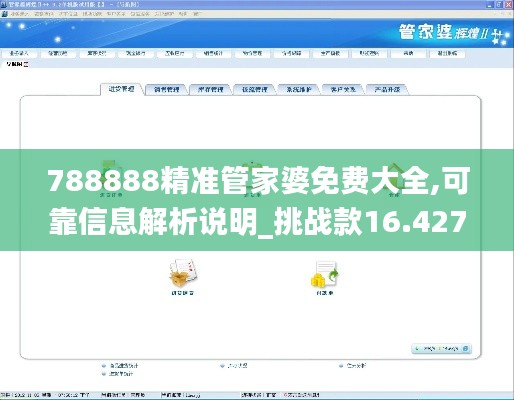Open the payment slip coins icon
The height and width of the screenshot is (400, 514).
click(x=324, y=274)
